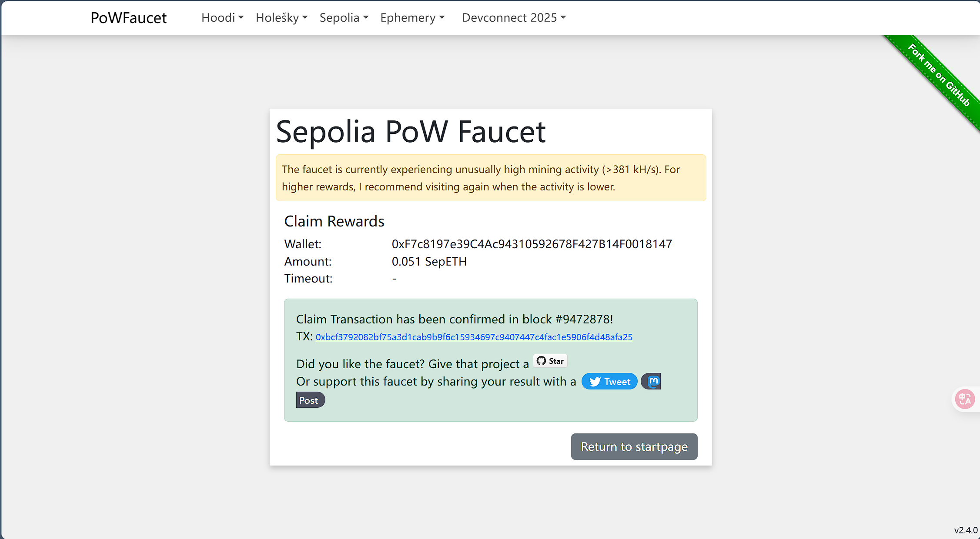
Task: Click the v2.4.0 version label
Action: point(966,530)
